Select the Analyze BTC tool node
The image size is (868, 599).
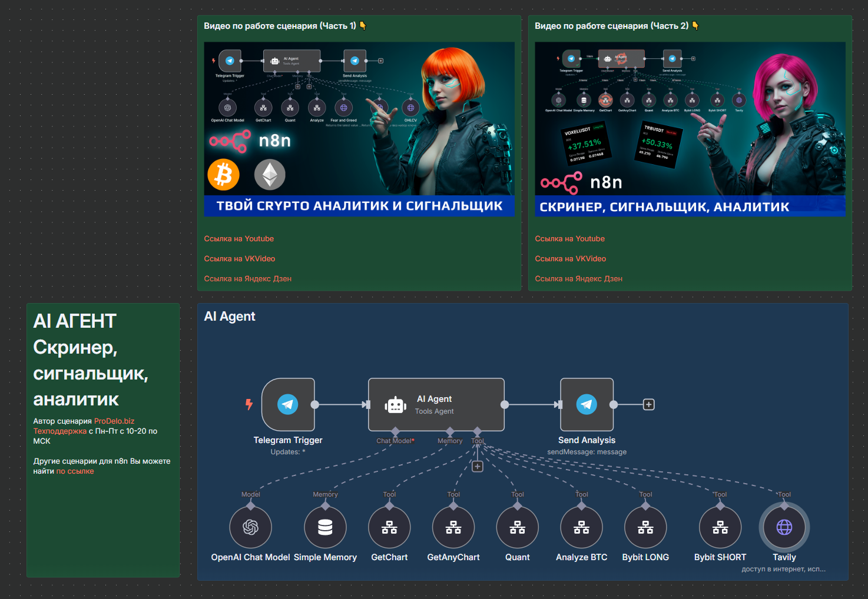[x=582, y=527]
